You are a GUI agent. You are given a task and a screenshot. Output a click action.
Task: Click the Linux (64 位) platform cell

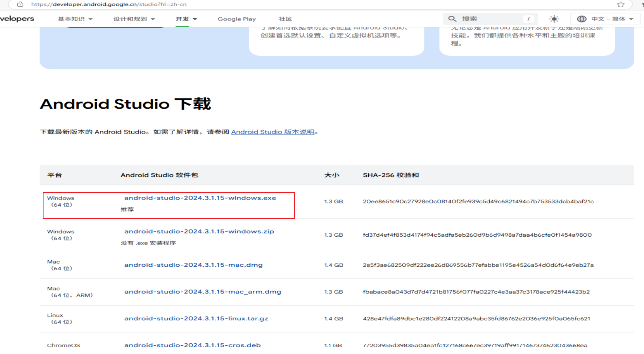pos(60,318)
